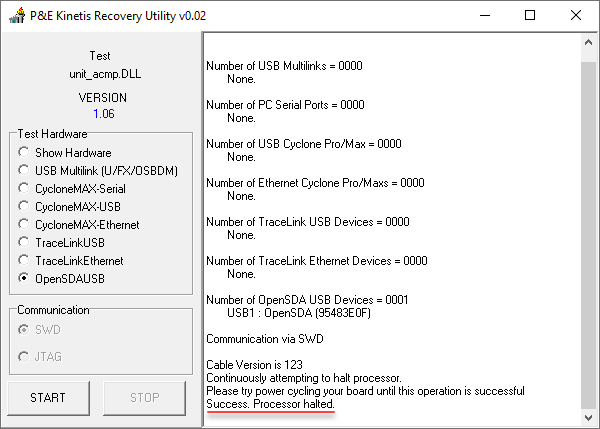The height and width of the screenshot is (429, 600).
Task: Click the version number 1.06 text
Action: click(x=103, y=114)
